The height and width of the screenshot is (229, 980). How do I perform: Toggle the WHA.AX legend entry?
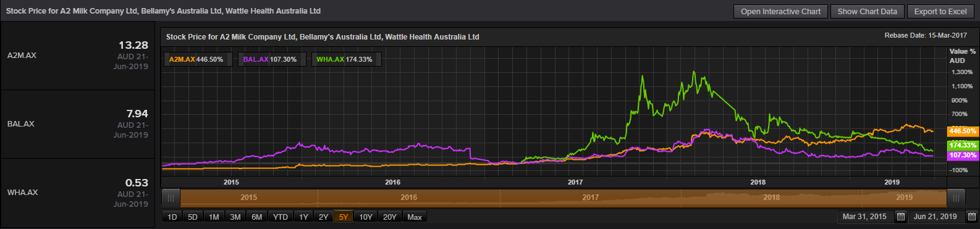[346, 59]
